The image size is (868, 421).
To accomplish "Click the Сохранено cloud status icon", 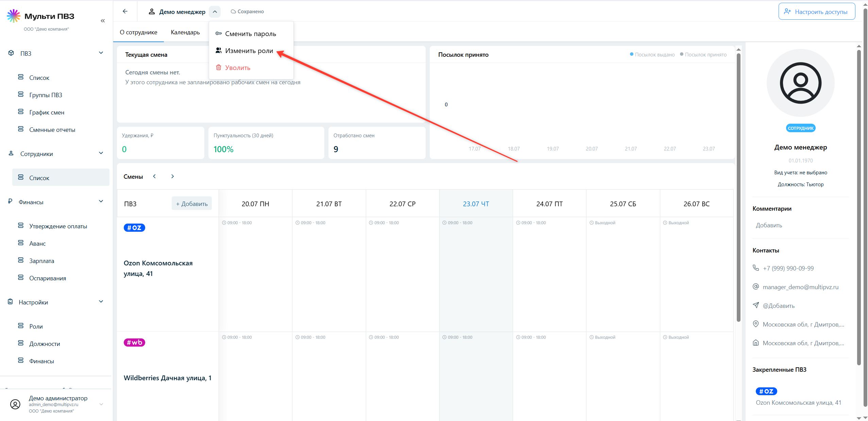I will coord(233,12).
